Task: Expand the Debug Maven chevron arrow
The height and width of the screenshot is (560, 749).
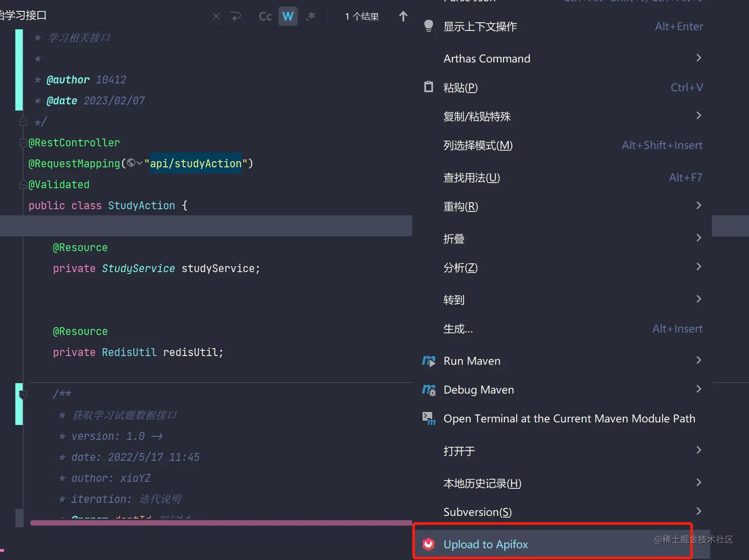Action: tap(698, 389)
